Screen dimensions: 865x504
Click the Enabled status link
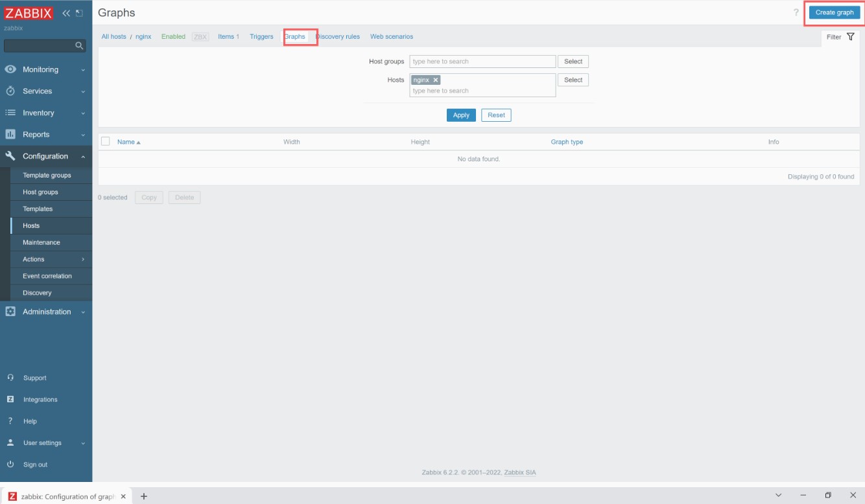tap(173, 36)
